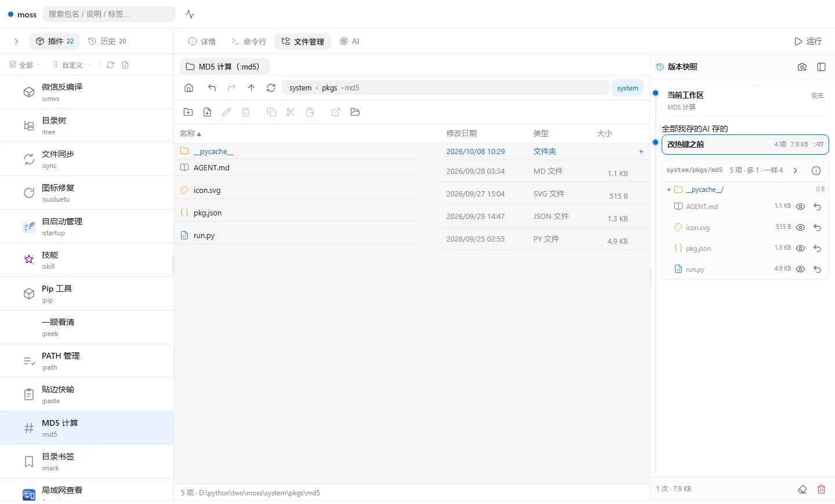Restore icon.svg from snapshot

817,228
